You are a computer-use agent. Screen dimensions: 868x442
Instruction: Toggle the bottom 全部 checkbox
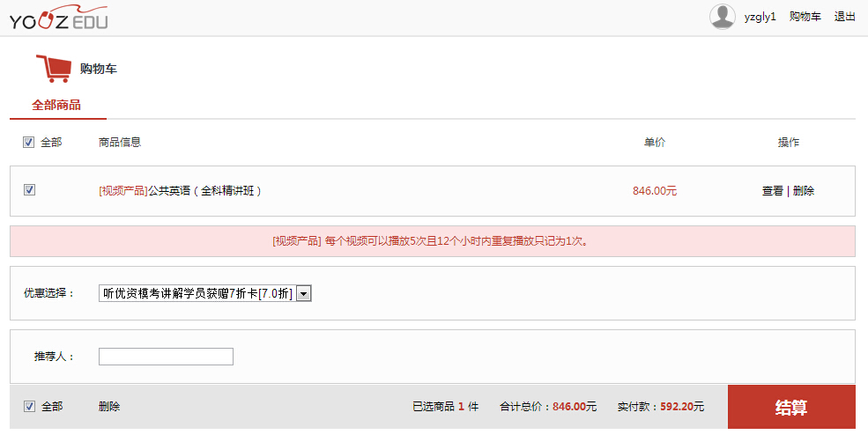pyautogui.click(x=29, y=407)
